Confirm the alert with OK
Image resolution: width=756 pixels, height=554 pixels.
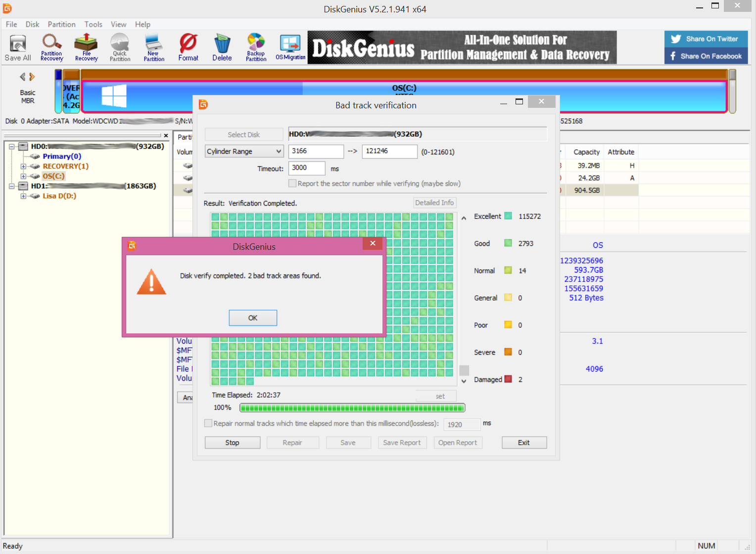pyautogui.click(x=253, y=318)
